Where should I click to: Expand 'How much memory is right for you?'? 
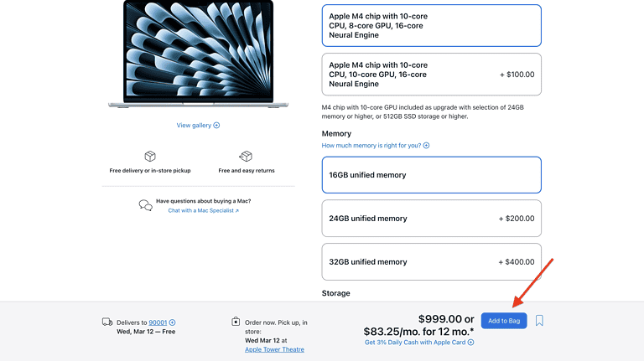click(x=375, y=146)
